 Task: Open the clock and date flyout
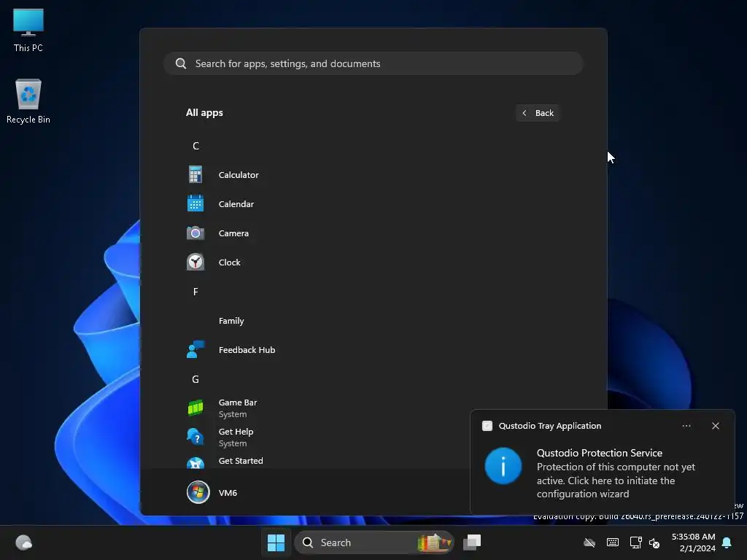click(x=693, y=542)
